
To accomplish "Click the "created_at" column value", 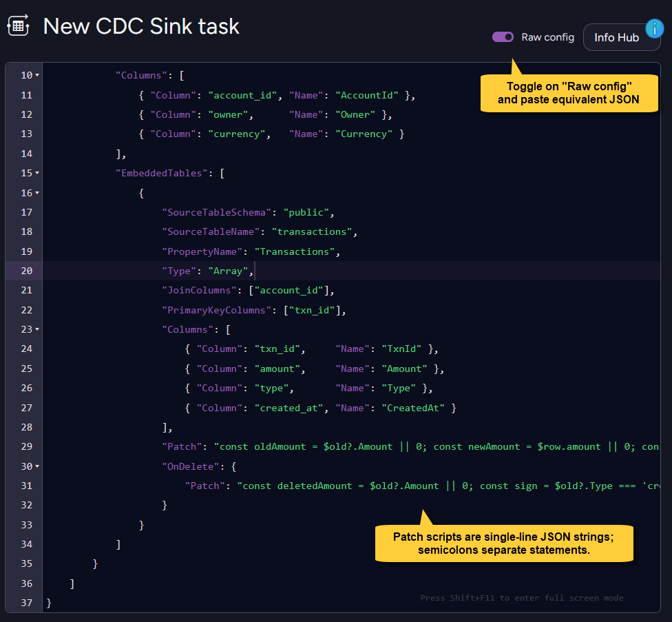I will click(289, 408).
